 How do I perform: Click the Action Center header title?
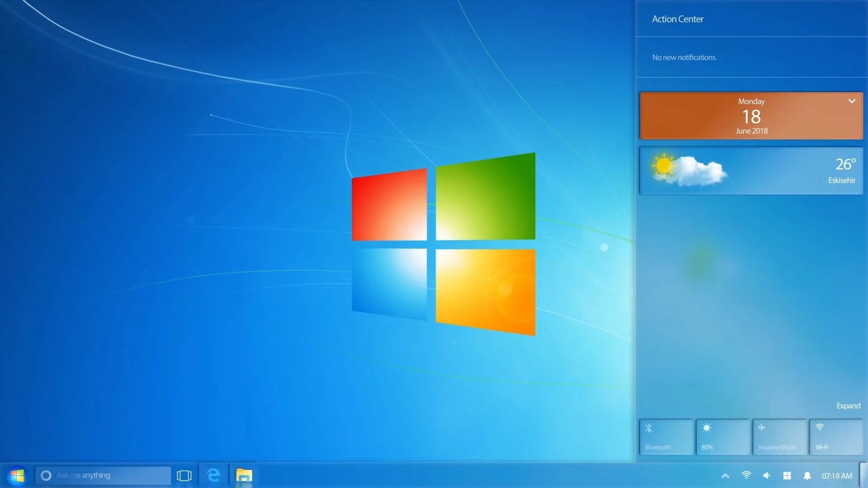pos(677,19)
